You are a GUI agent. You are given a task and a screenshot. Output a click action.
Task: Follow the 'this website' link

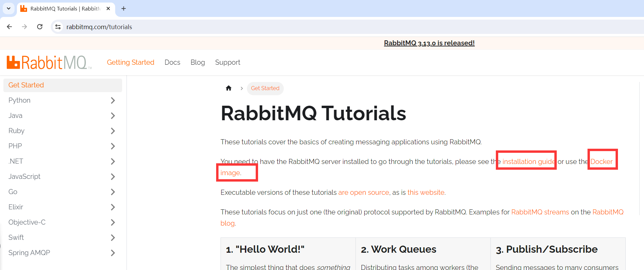tap(426, 192)
